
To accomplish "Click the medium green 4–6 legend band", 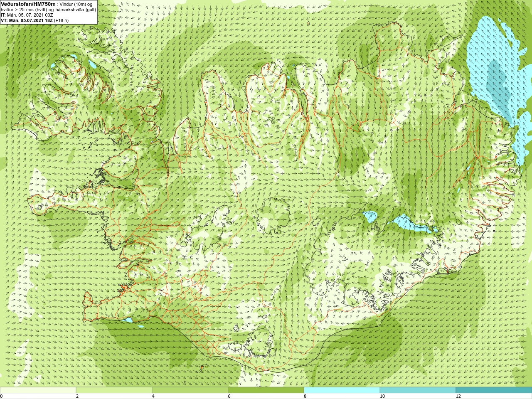I will tap(190, 390).
